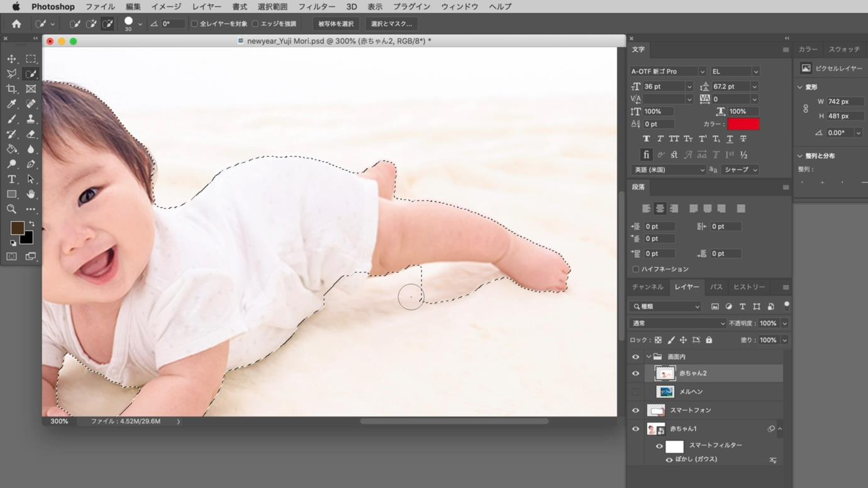Hide the 画面内 group layer
868x488 pixels.
[635, 357]
